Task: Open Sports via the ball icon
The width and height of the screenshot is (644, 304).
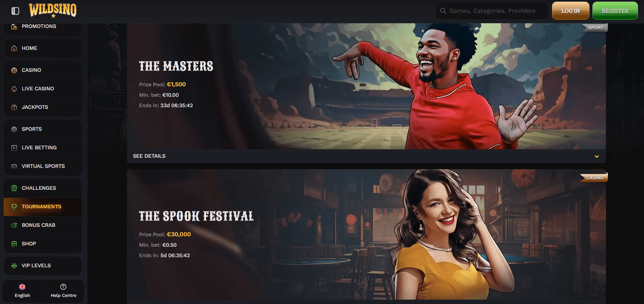Action: (x=14, y=129)
